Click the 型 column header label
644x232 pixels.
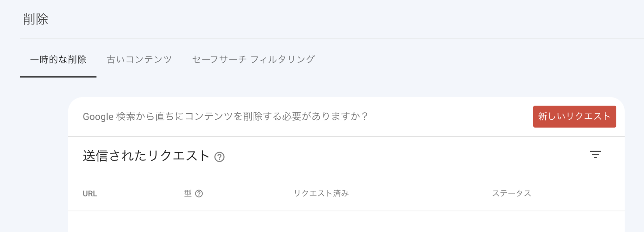coord(188,193)
